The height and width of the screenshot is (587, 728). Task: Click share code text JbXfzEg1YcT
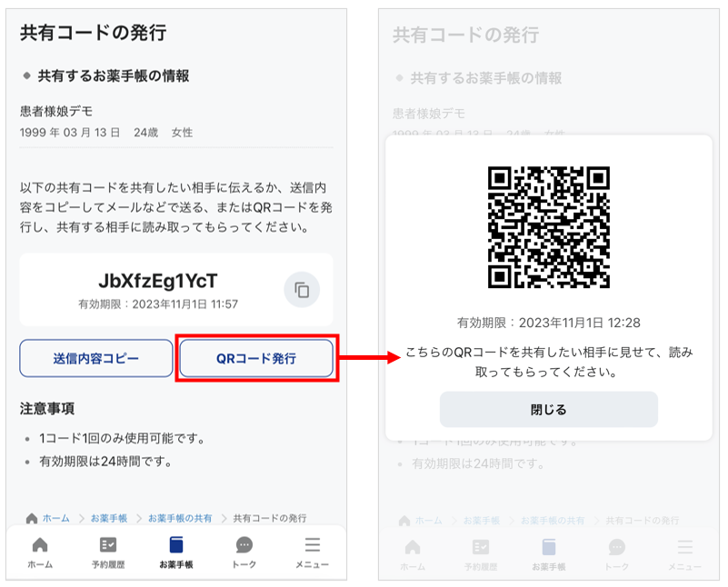point(158,281)
